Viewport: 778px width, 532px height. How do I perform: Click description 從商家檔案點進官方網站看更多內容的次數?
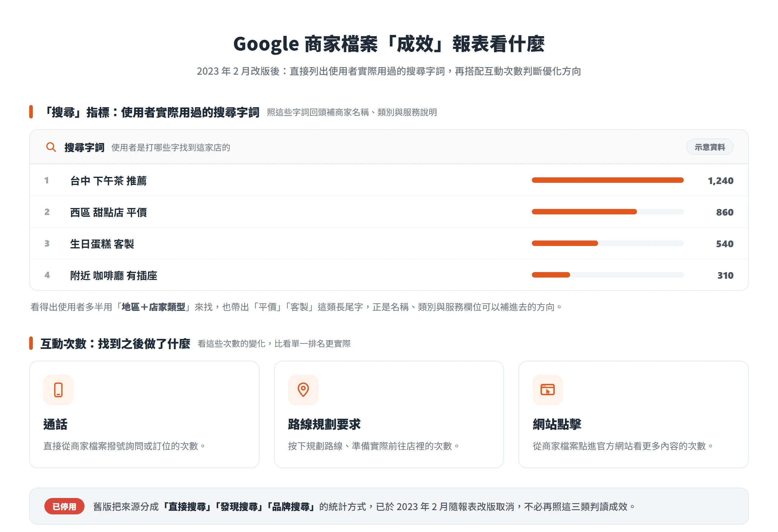coord(623,446)
